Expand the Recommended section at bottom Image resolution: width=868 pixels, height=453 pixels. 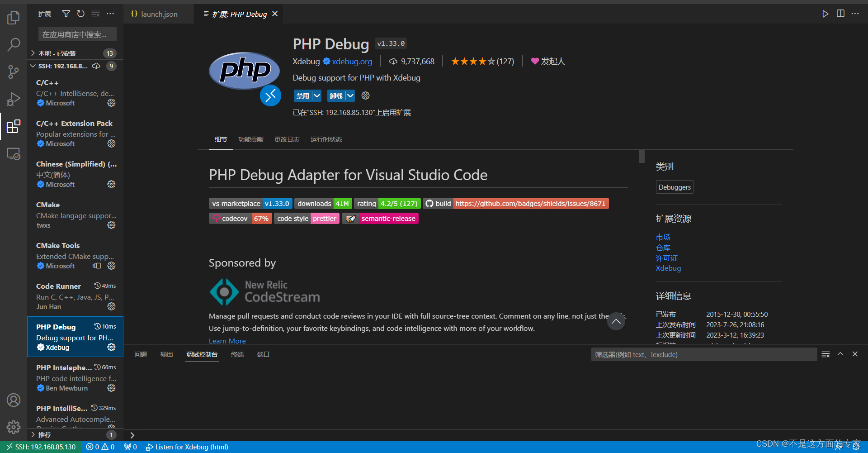pyautogui.click(x=75, y=435)
